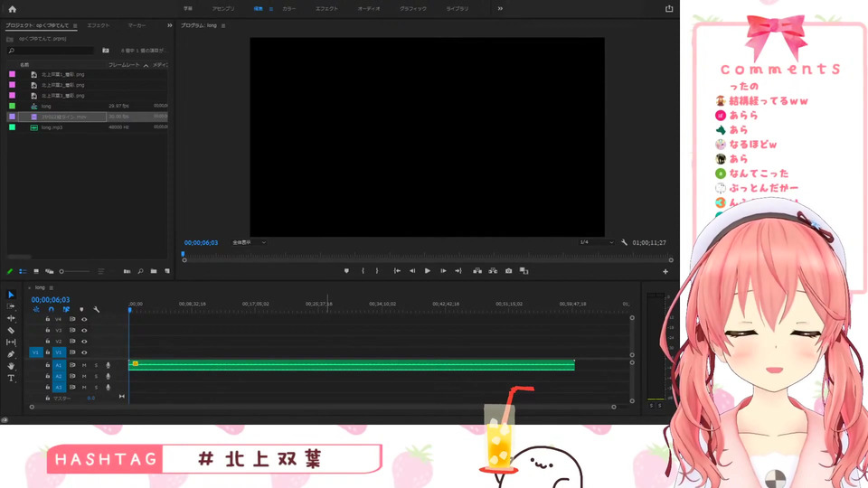Click create bin from search icon
868x488 pixels.
click(106, 51)
